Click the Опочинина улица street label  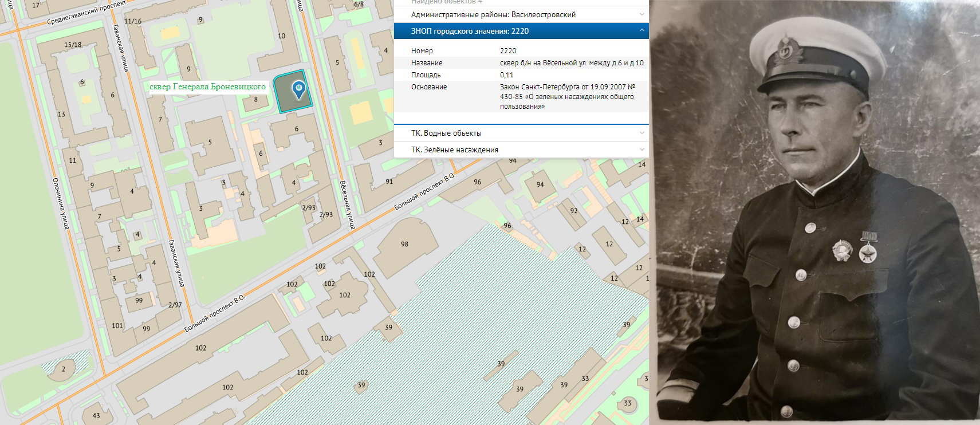[60, 203]
